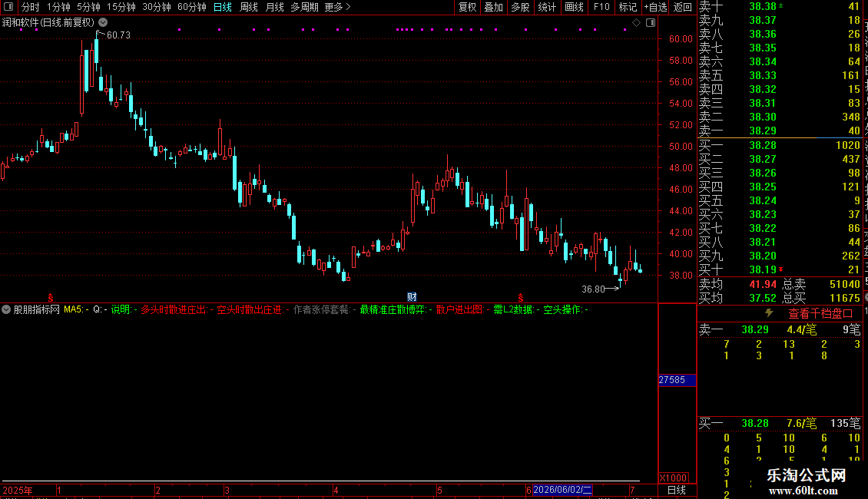Expand the 股朋指标网 indicator dropdown
This screenshot has width=868, height=499.
(x=6, y=309)
